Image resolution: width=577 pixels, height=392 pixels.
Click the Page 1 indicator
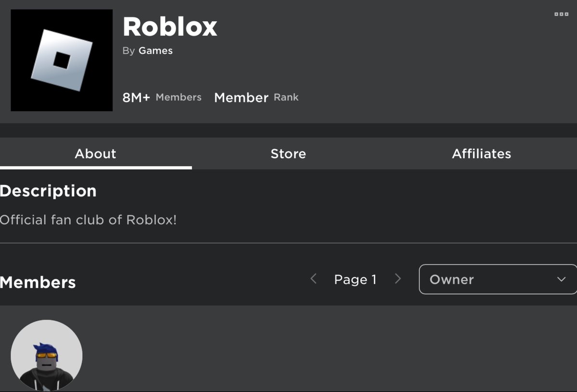pyautogui.click(x=355, y=280)
